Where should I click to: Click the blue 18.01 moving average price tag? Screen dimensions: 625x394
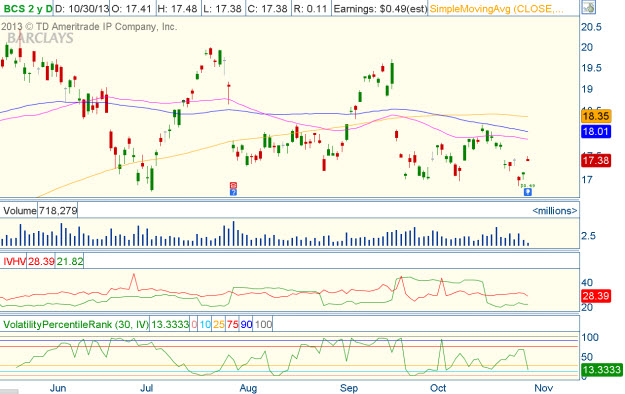[596, 132]
